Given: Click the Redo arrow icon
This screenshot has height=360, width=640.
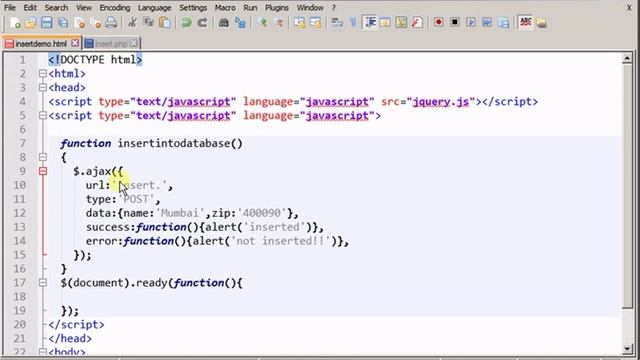Looking at the screenshot, I should point(202,23).
